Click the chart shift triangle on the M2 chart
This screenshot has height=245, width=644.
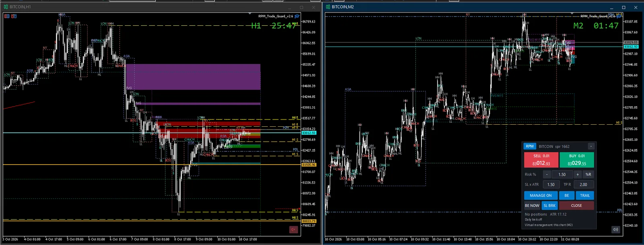click(572, 14)
